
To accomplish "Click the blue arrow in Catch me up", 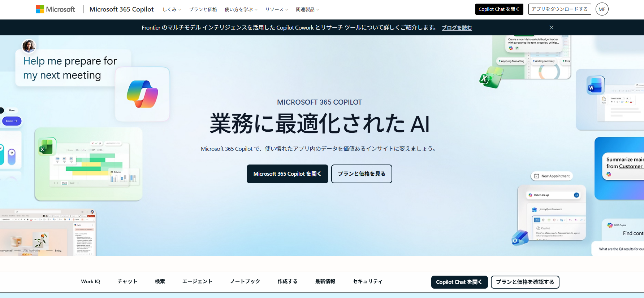I will 576,195.
